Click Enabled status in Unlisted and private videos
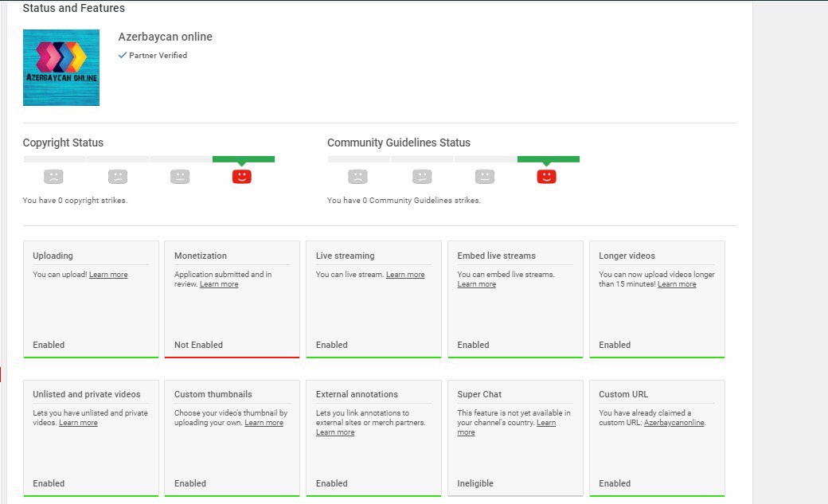This screenshot has width=828, height=504. pyautogui.click(x=49, y=483)
